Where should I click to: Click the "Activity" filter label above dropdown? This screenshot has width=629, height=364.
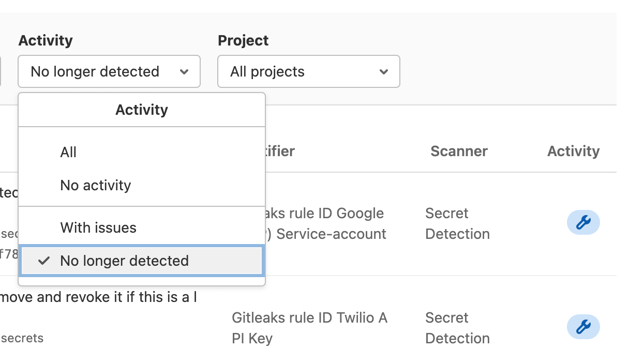coord(45,40)
